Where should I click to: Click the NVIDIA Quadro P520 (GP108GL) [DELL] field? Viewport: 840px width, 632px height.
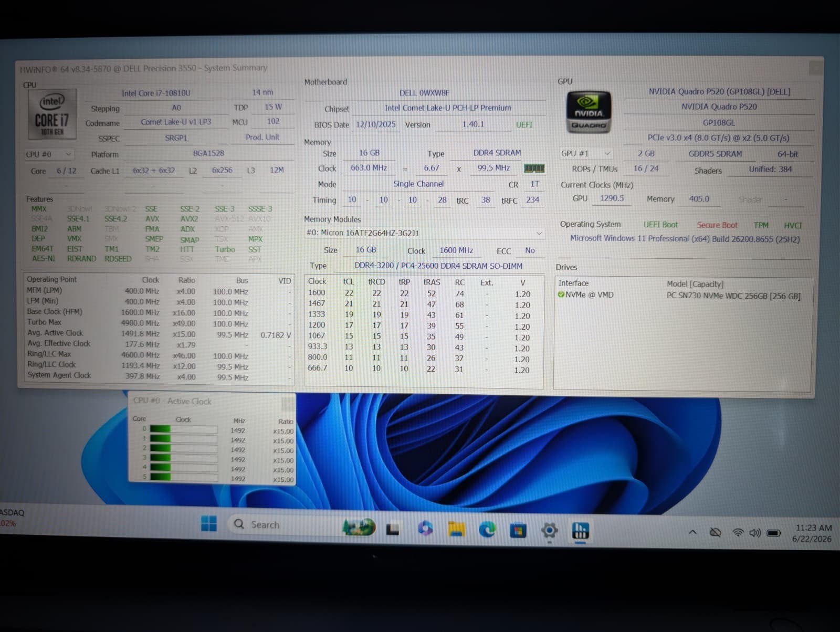pyautogui.click(x=719, y=91)
